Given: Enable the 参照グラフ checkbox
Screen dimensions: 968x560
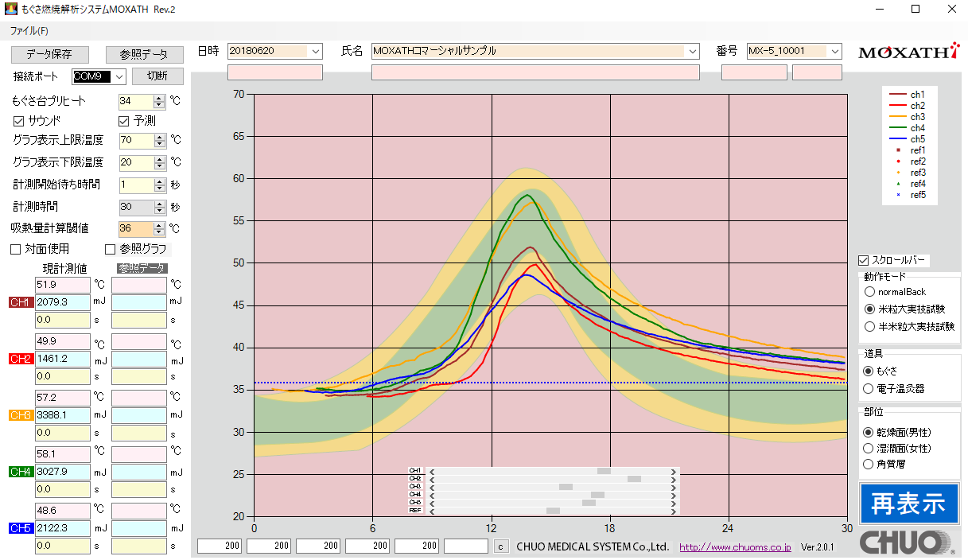Looking at the screenshot, I should click(x=111, y=250).
